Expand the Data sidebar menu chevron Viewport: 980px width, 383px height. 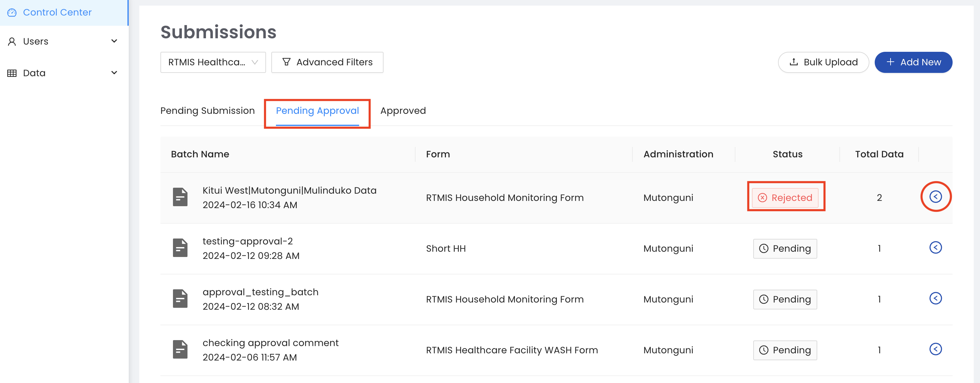114,73
